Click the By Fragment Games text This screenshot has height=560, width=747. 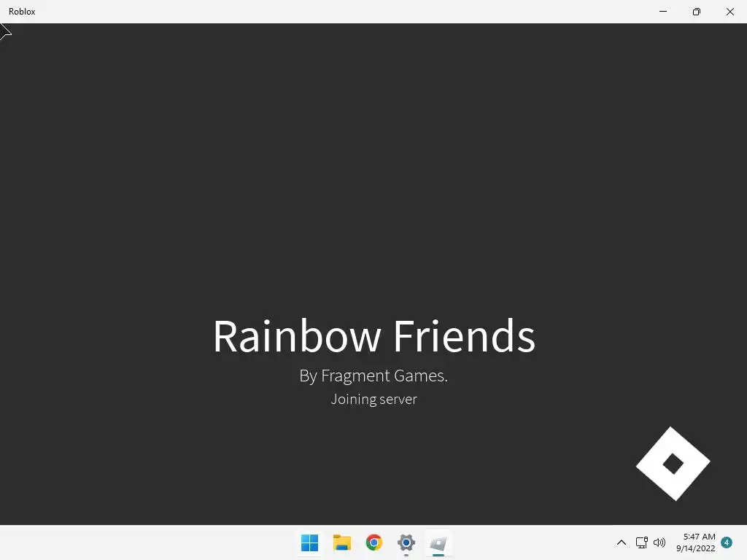(373, 376)
